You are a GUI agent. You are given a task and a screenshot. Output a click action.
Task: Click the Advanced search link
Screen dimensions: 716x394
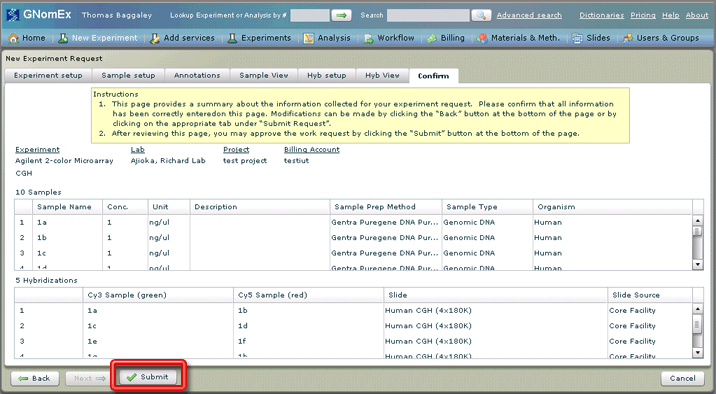point(529,16)
